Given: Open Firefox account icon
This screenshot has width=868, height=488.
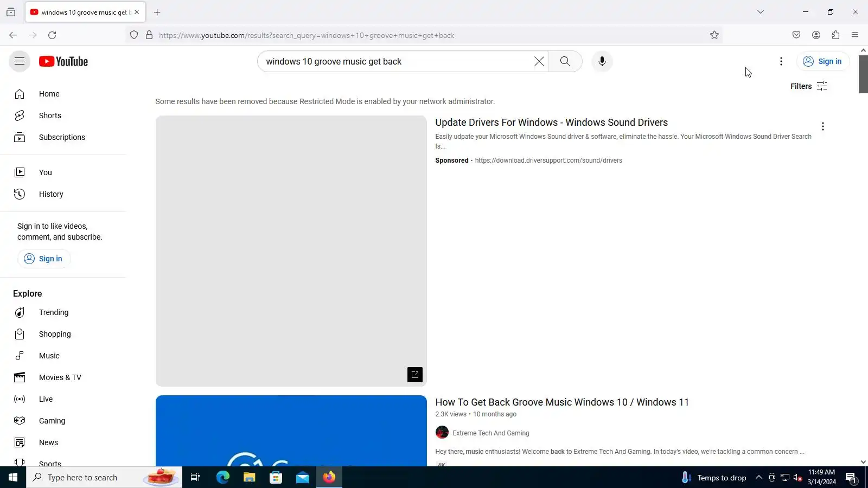Looking at the screenshot, I should 816,35.
